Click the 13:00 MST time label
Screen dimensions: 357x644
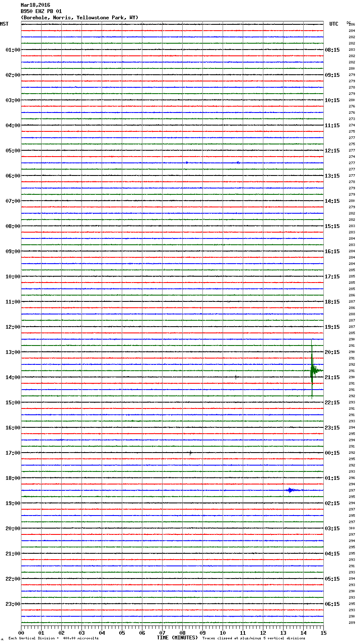(13, 352)
